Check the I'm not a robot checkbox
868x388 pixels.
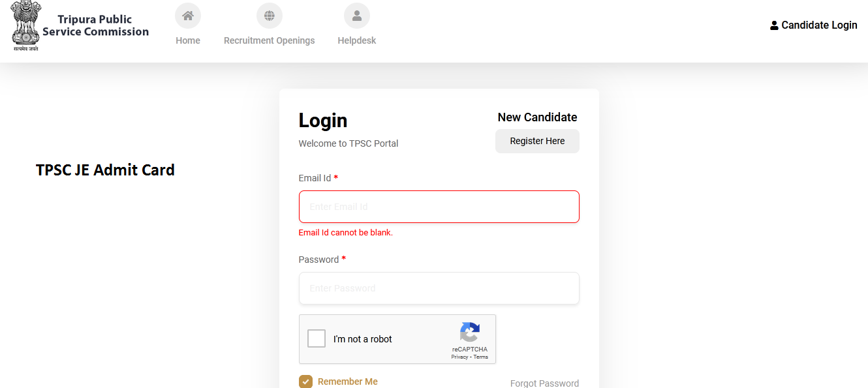pyautogui.click(x=316, y=338)
